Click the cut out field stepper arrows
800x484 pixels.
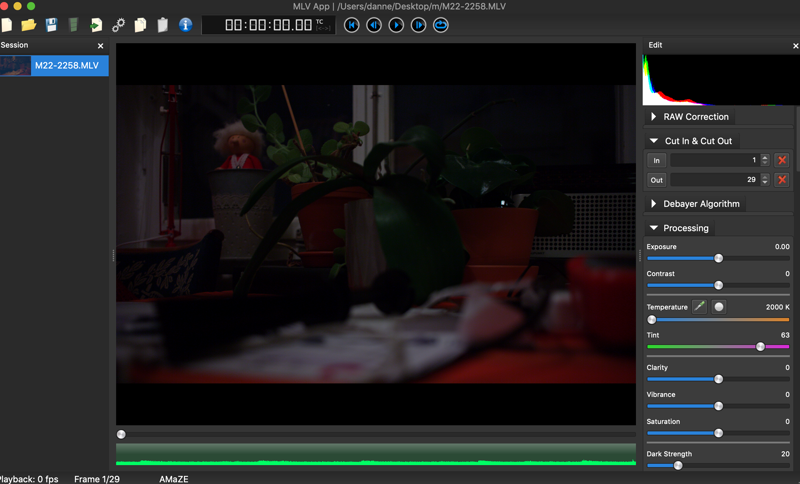(764, 180)
